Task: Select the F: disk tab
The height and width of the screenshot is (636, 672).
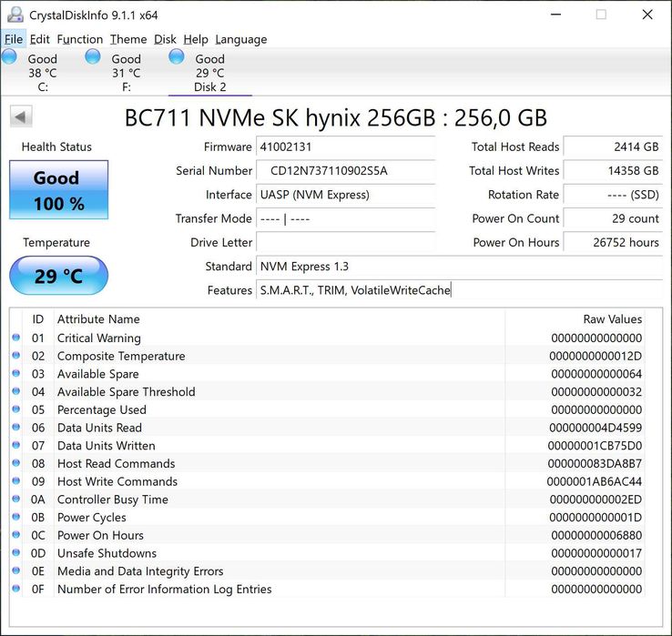Action: pyautogui.click(x=126, y=72)
